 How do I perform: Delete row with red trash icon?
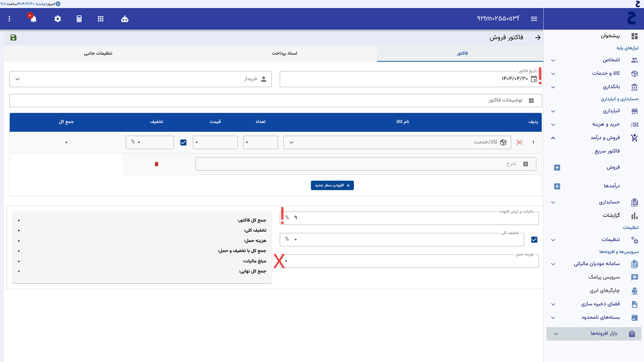(156, 164)
